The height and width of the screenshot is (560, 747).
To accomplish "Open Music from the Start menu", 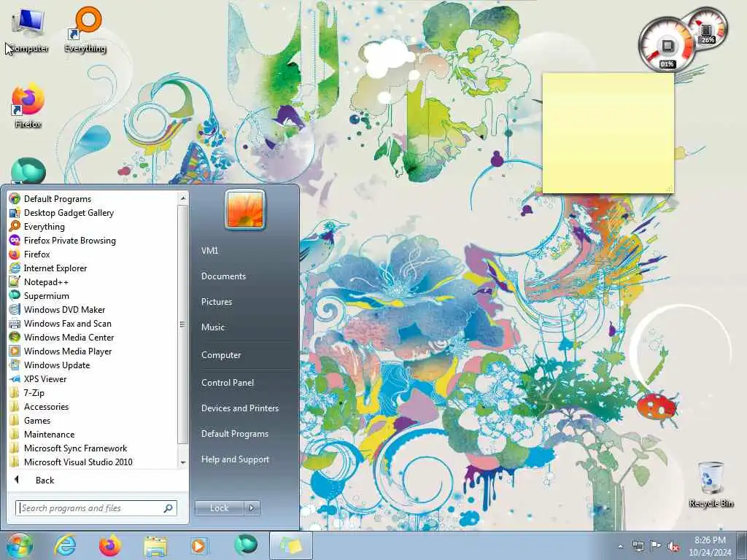I will point(213,327).
